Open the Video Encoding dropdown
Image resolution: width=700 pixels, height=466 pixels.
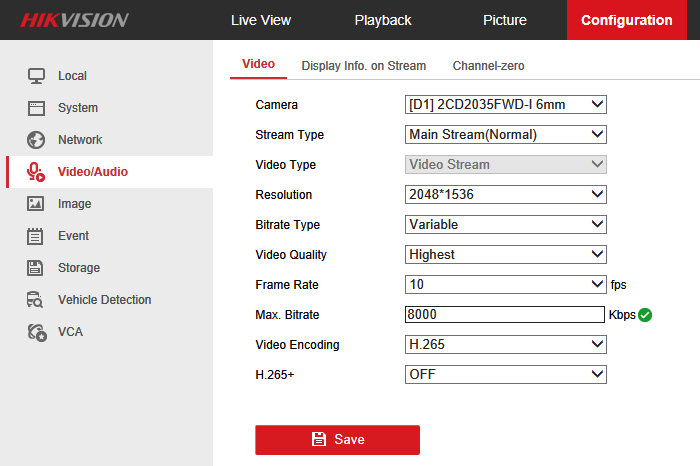[505, 344]
